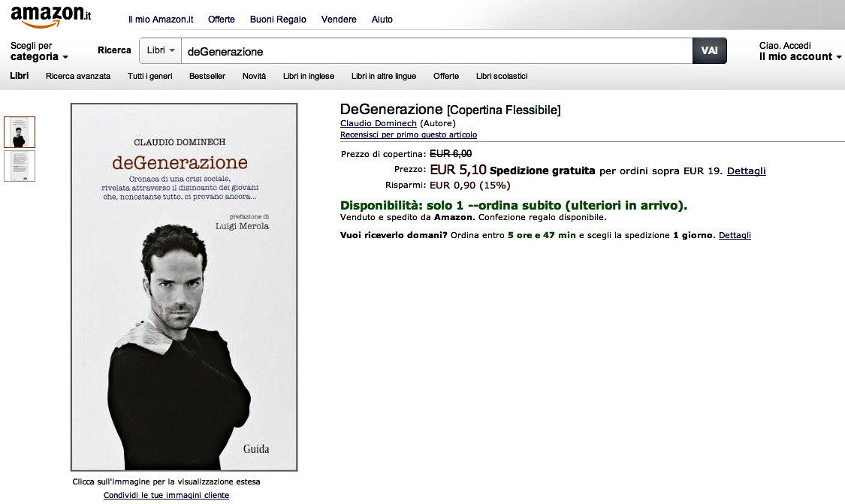Click Condividi le tue immagini cliente
This screenshot has width=845, height=504.
point(166,495)
